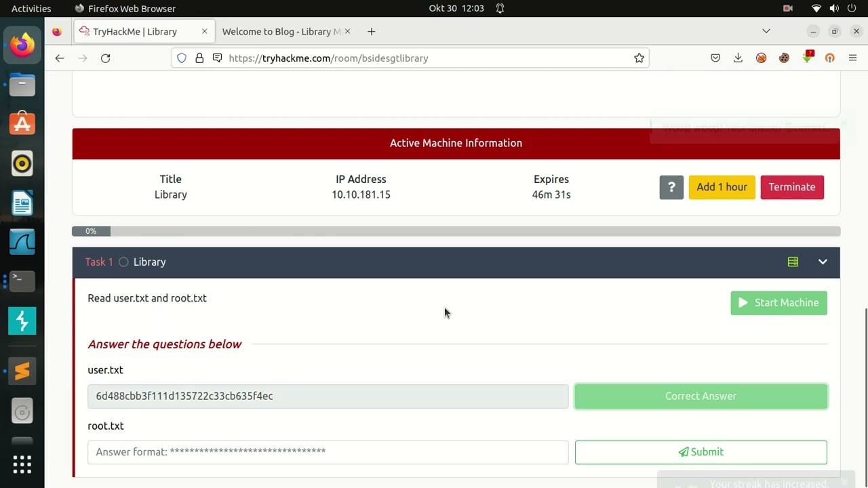Open the orange circular extension icon
Screen dimensions: 868x488
(x=829, y=58)
